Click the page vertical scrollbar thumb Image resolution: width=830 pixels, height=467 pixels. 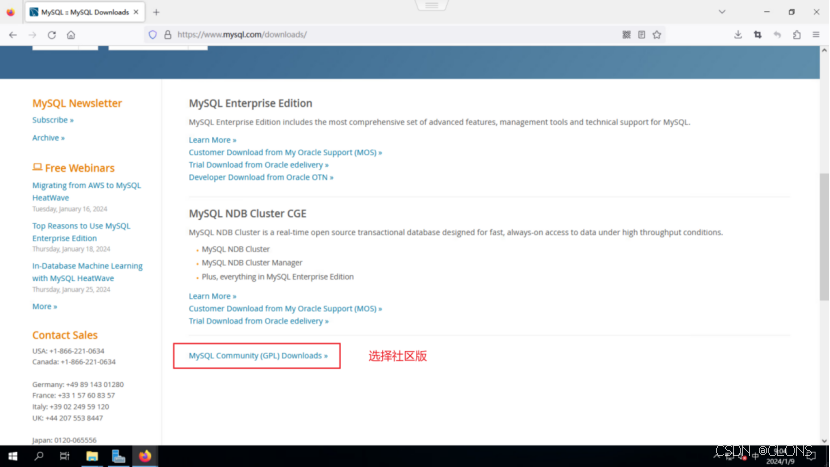pos(824,237)
